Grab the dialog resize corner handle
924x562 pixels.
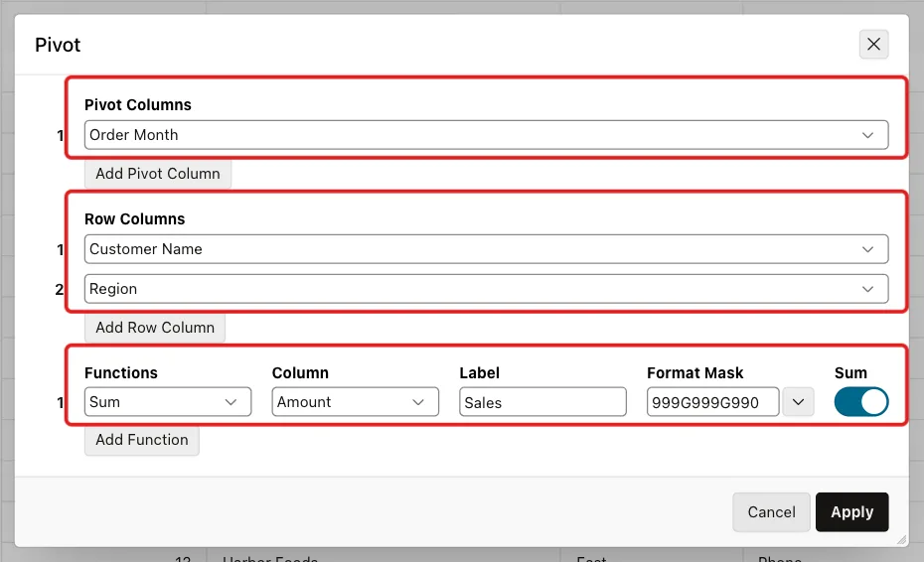coord(901,539)
